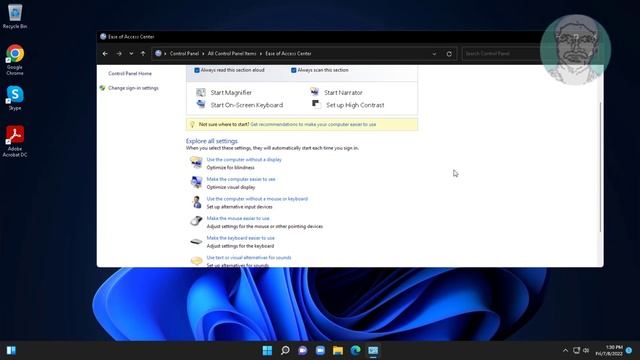Click the vertical scrollbar of the window
Screen dimensions: 640x360
click(600, 166)
